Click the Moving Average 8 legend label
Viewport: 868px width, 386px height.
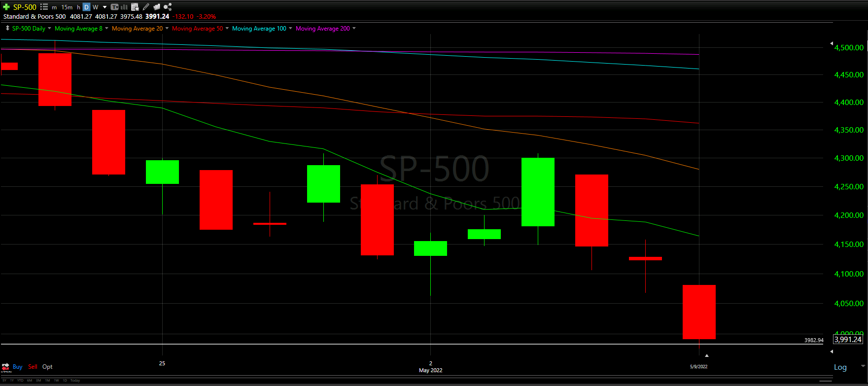[78, 29]
